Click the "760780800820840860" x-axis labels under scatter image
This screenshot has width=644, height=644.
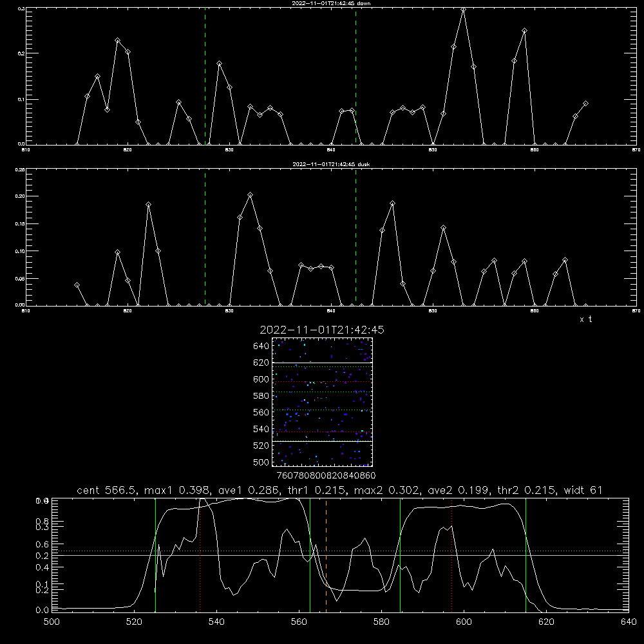[x=326, y=476]
